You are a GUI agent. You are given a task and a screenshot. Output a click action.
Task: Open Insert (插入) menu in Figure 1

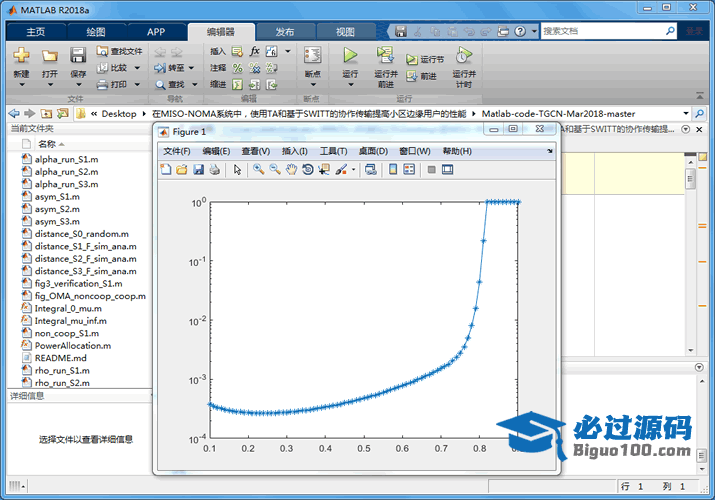tap(295, 151)
